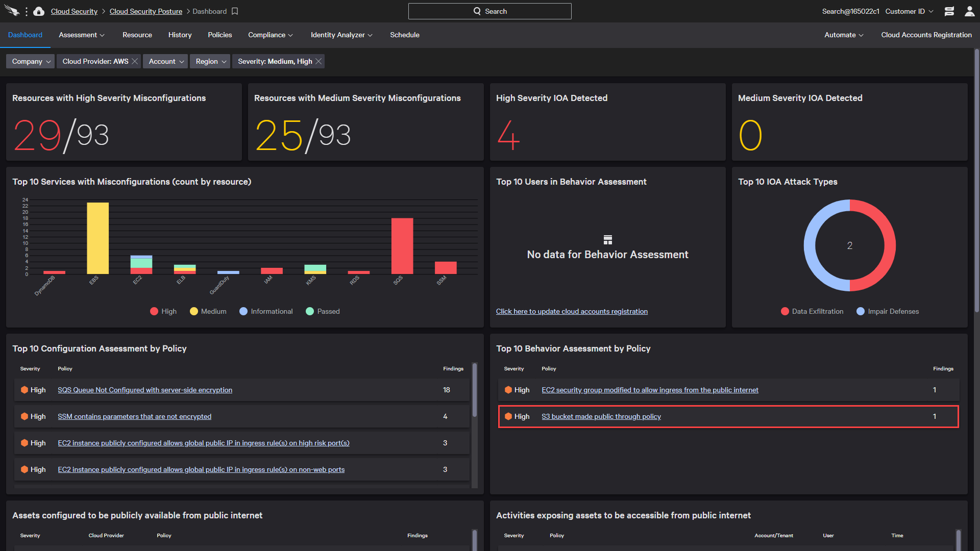The height and width of the screenshot is (551, 980).
Task: Toggle the Cloud Provider AWS filter off
Action: pyautogui.click(x=135, y=61)
